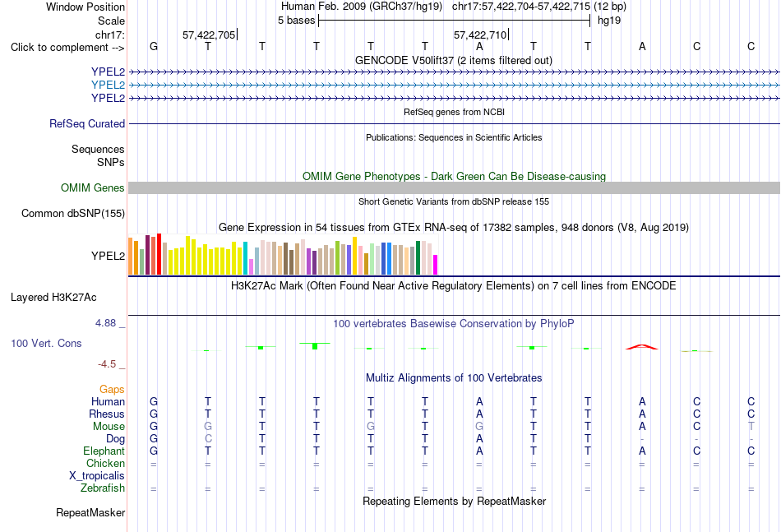Click the -4.5 lower scale value
The height and width of the screenshot is (532, 781).
tap(107, 364)
